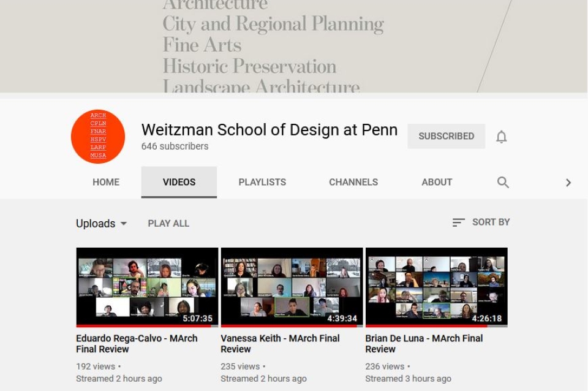Switch to the HOME tab
Screen dimensions: 588x391
tap(106, 182)
